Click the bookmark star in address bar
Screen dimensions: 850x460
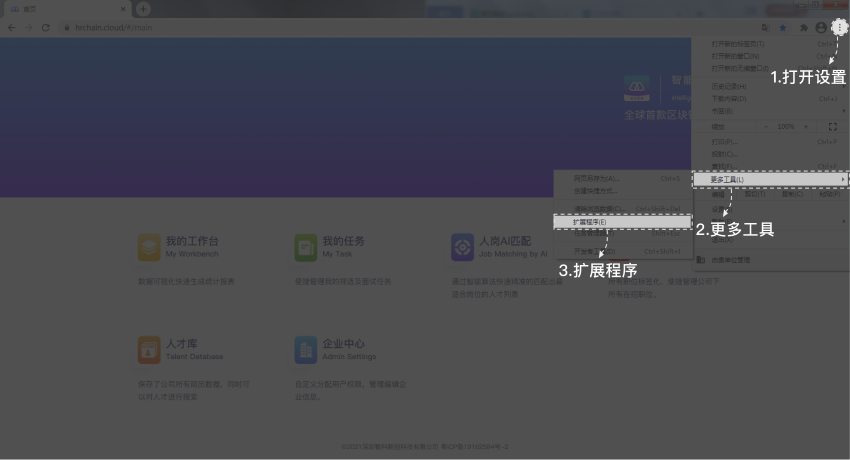(x=783, y=28)
